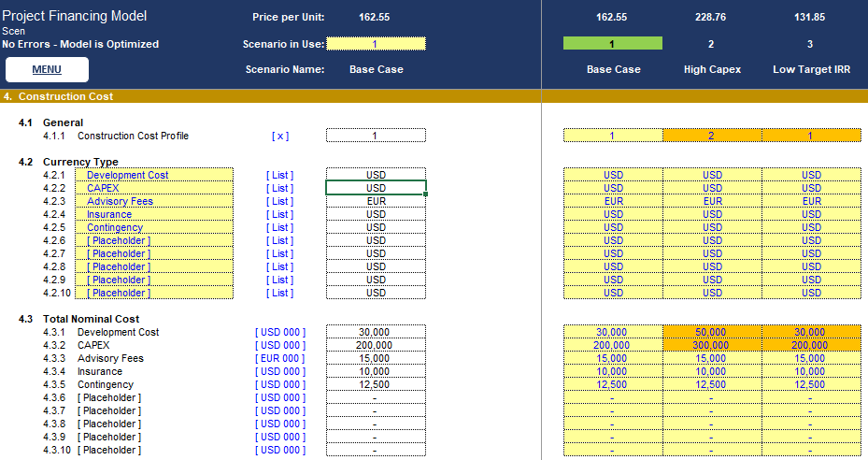The image size is (868, 460).
Task: Click the Insurance USD currency cell
Action: [376, 214]
